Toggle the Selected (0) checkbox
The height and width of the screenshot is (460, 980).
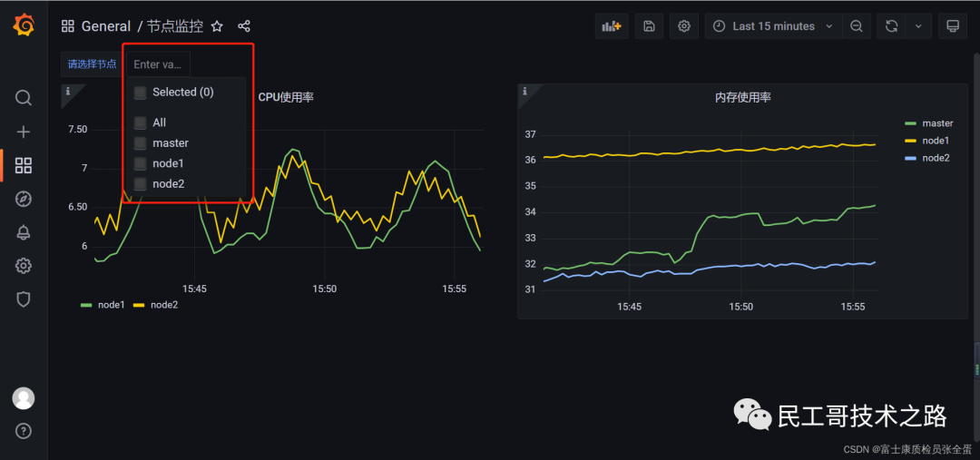pyautogui.click(x=141, y=93)
